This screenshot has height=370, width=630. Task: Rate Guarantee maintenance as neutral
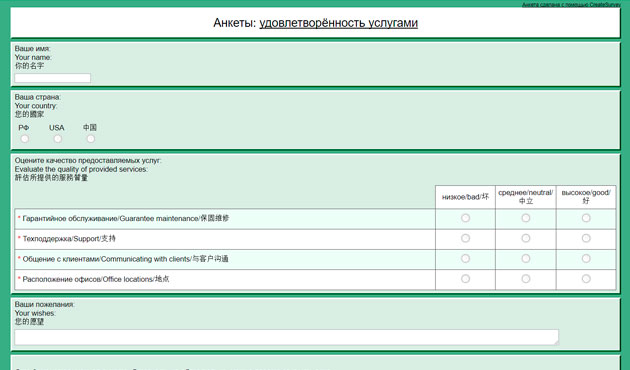pos(526,218)
